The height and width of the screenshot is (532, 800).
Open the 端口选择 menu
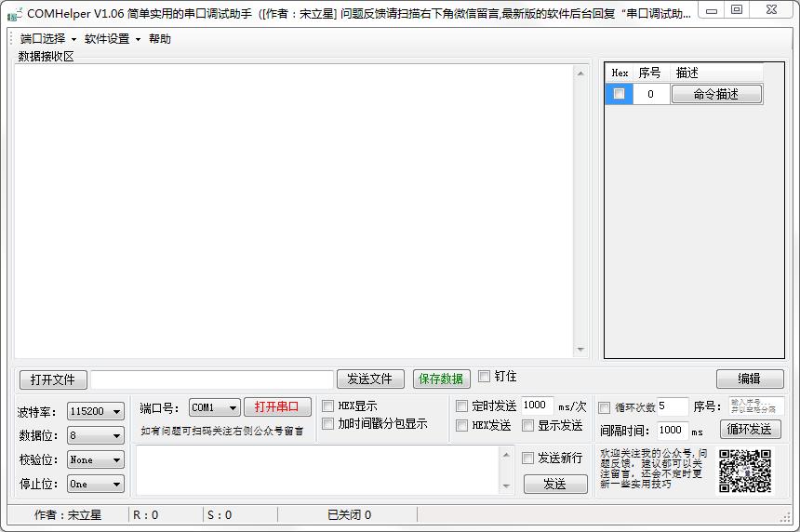click(47, 39)
